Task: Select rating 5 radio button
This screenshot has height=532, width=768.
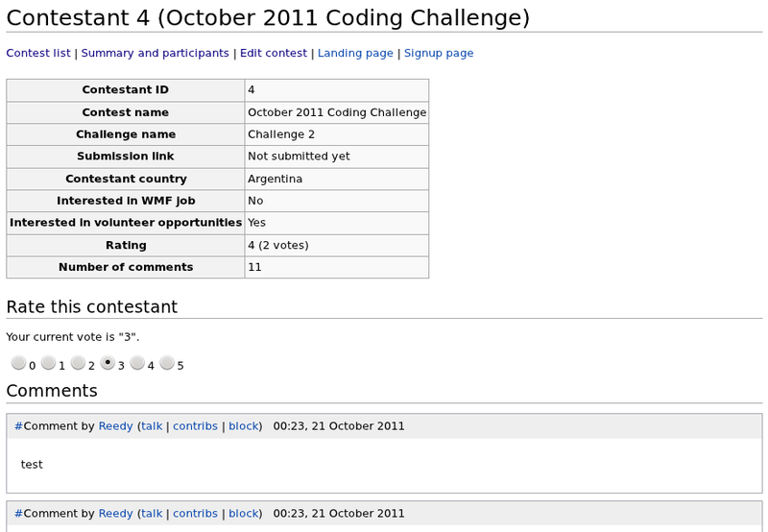Action: point(167,363)
